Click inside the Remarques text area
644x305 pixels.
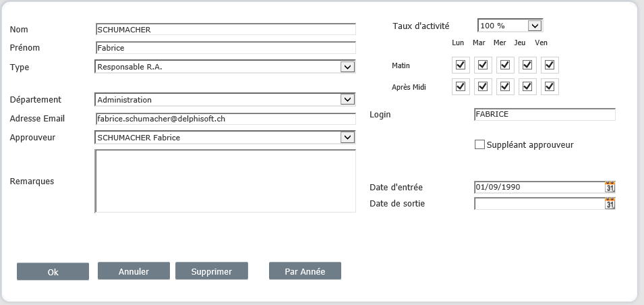(x=225, y=181)
